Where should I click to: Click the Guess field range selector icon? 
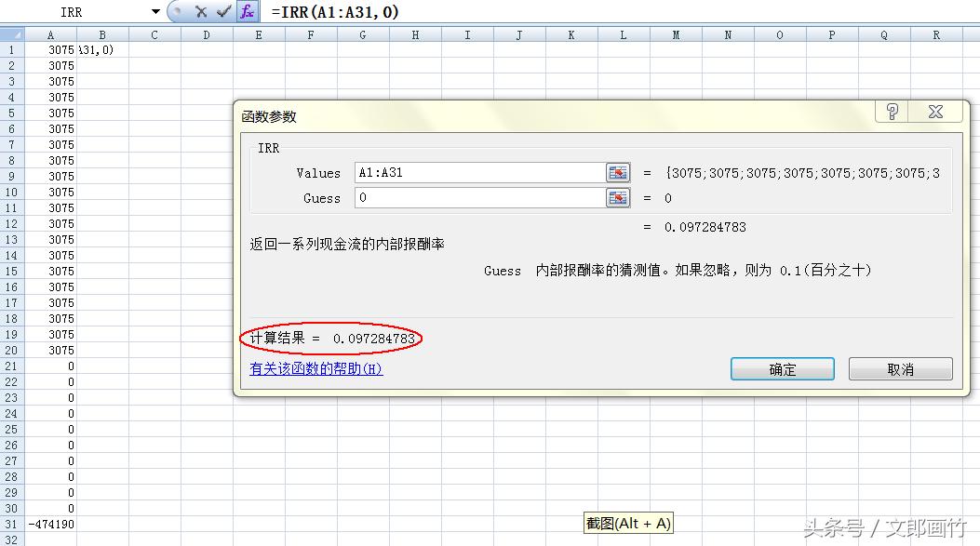[x=618, y=198]
